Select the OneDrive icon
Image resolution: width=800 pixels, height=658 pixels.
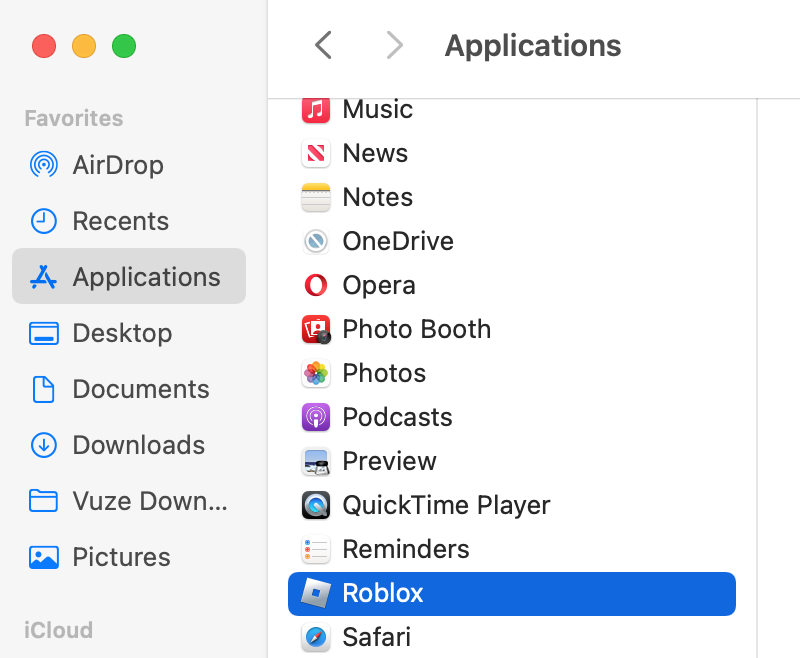pos(316,242)
